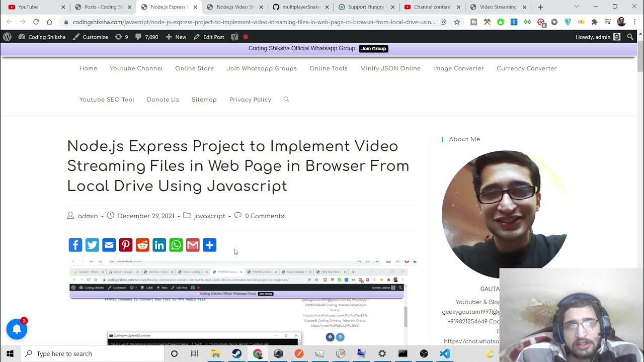The height and width of the screenshot is (362, 644).
Task: Click Edit Post in admin bar
Action: (x=209, y=37)
